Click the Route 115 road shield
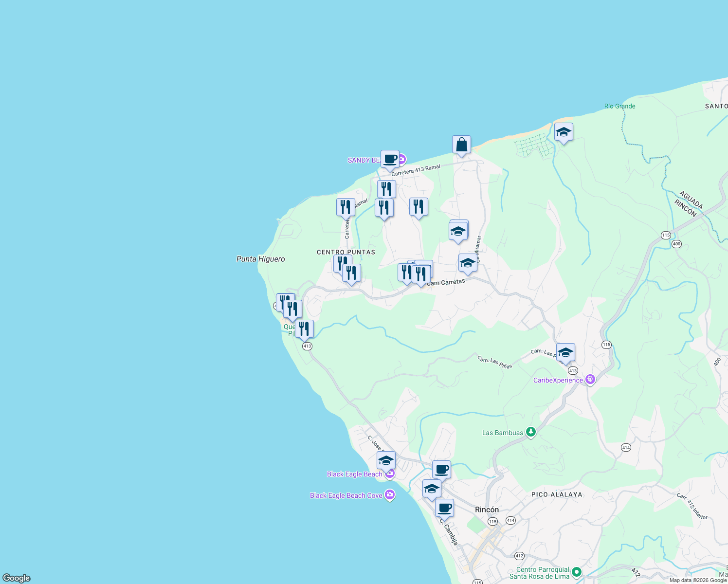Screen dimensions: 728x584 (x=666, y=235)
